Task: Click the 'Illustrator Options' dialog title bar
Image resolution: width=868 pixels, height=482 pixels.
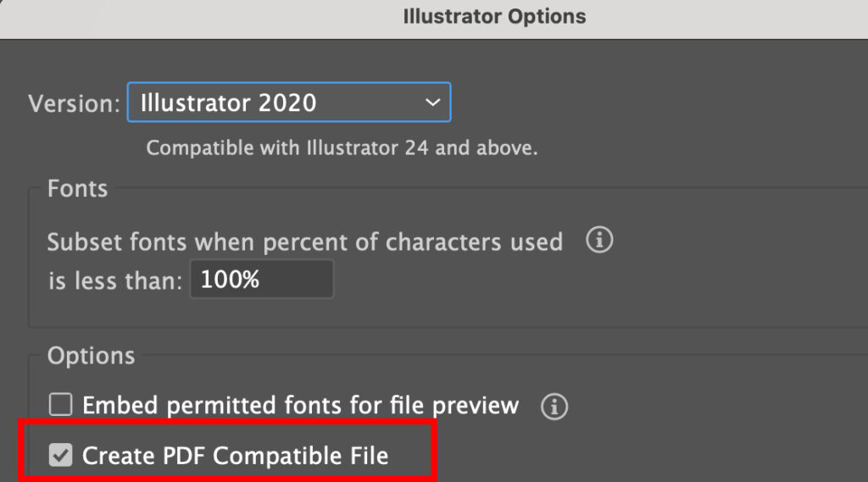Action: click(494, 16)
